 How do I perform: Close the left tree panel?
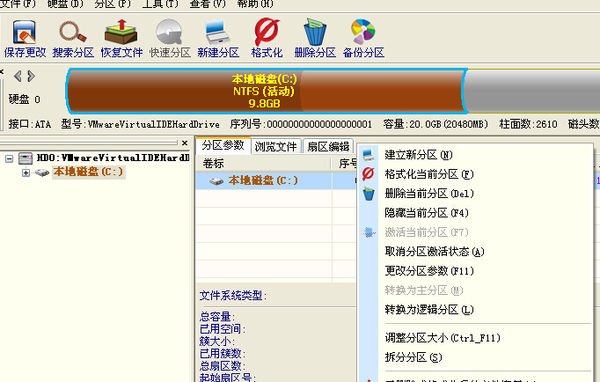[x=185, y=143]
